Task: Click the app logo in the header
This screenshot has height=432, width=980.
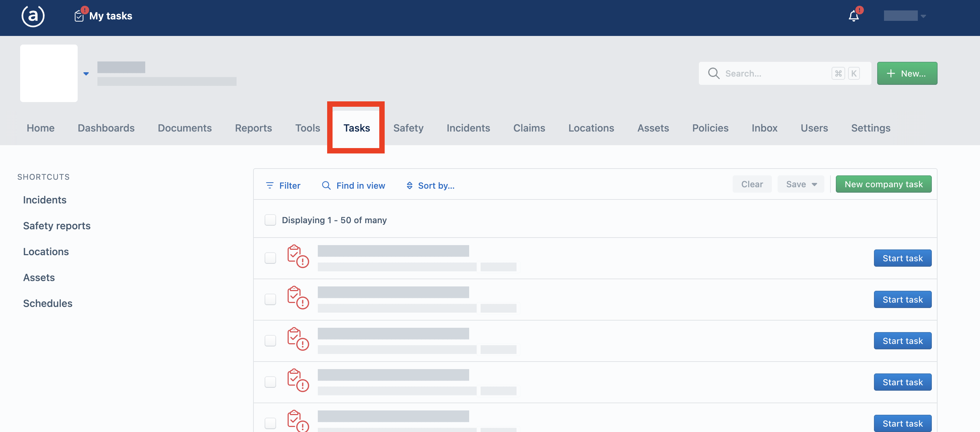Action: (x=33, y=16)
